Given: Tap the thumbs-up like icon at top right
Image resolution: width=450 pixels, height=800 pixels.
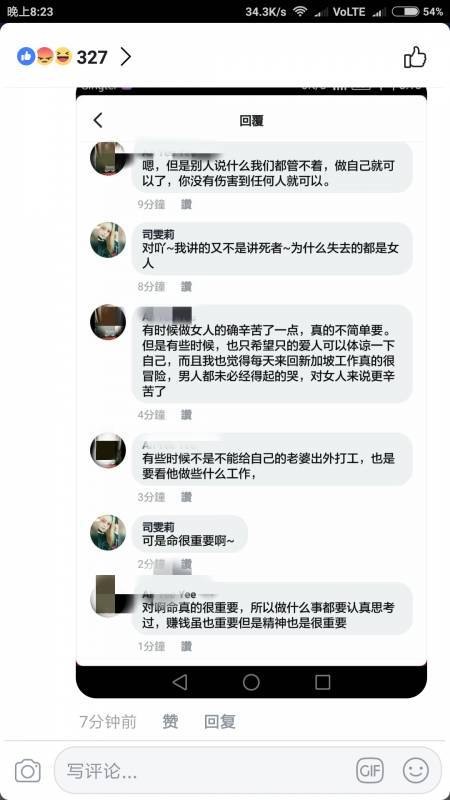Looking at the screenshot, I should point(415,57).
